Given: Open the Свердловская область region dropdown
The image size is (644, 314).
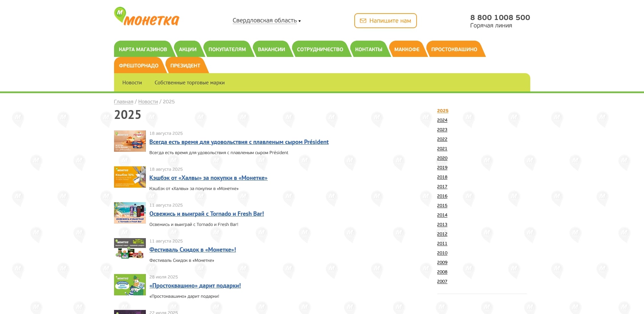Looking at the screenshot, I should point(266,21).
